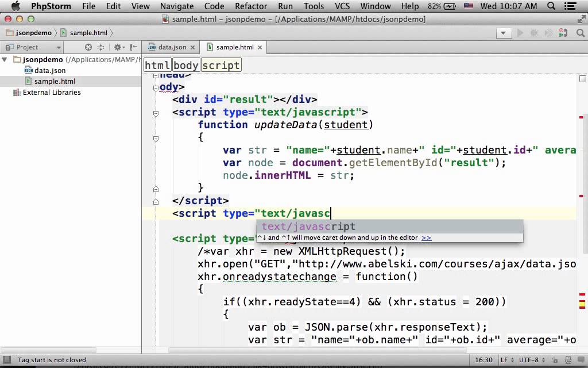This screenshot has height=368, width=588.
Task: Click the battery status icon
Action: click(x=442, y=6)
